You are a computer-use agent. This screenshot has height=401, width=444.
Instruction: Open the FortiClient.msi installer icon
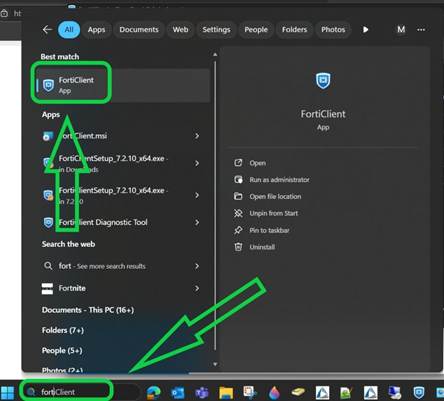[x=48, y=136]
